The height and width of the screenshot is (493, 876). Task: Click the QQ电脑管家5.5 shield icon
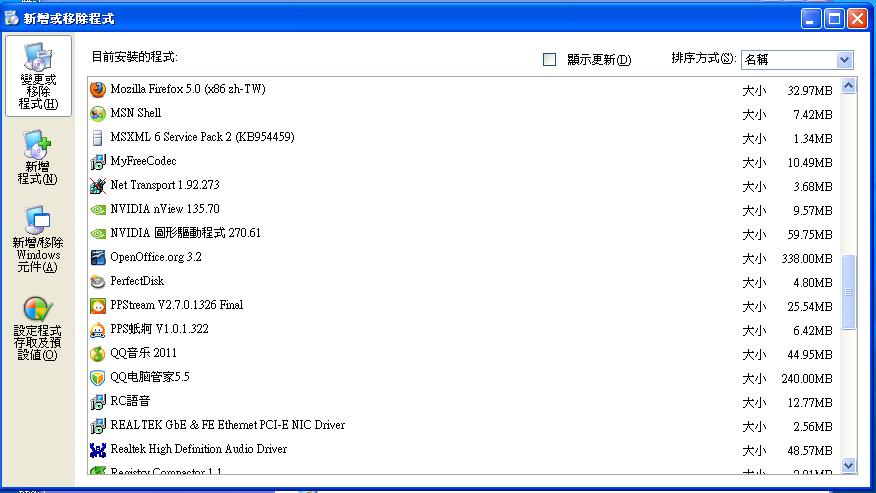point(98,378)
